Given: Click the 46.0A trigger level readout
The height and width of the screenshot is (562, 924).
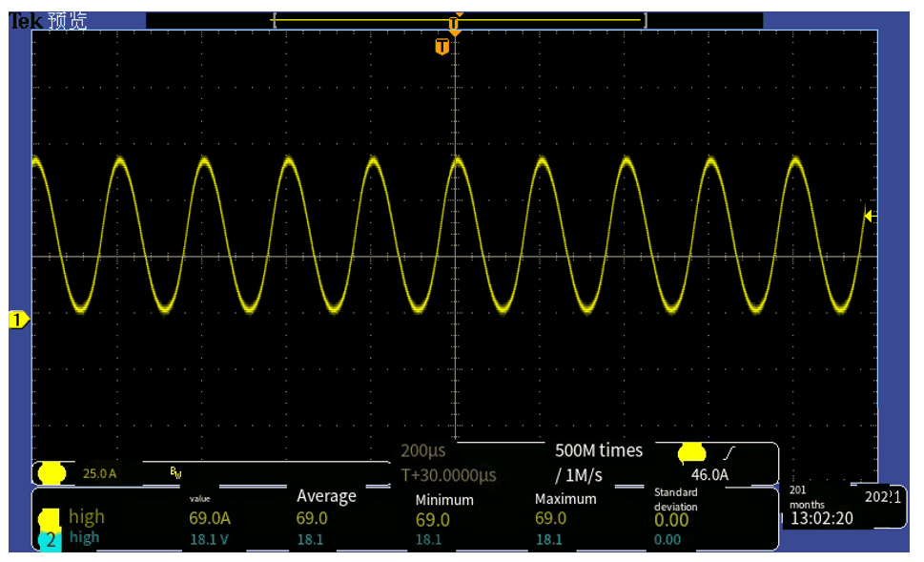Looking at the screenshot, I should (709, 475).
